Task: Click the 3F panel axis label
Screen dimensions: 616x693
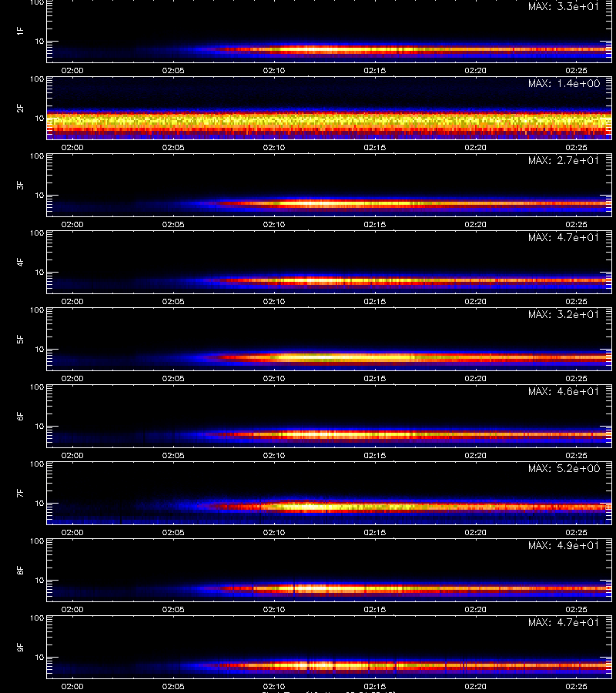Action: (x=20, y=185)
